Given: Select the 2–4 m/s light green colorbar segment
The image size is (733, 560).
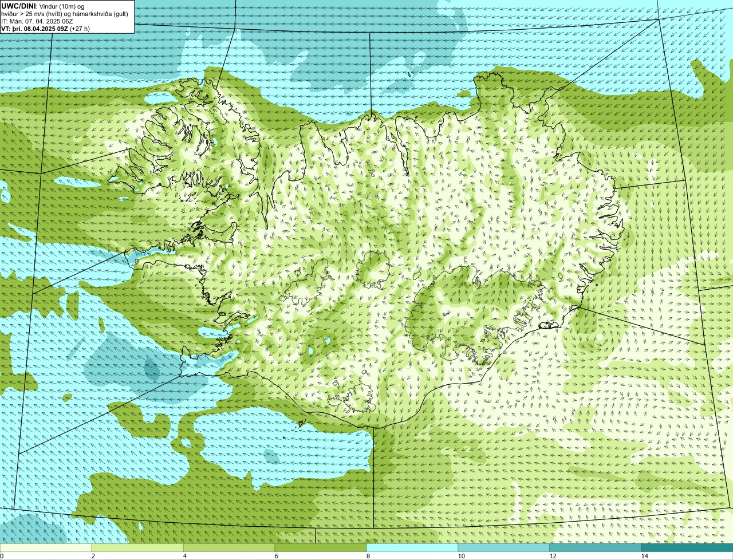Looking at the screenshot, I should tap(137, 547).
